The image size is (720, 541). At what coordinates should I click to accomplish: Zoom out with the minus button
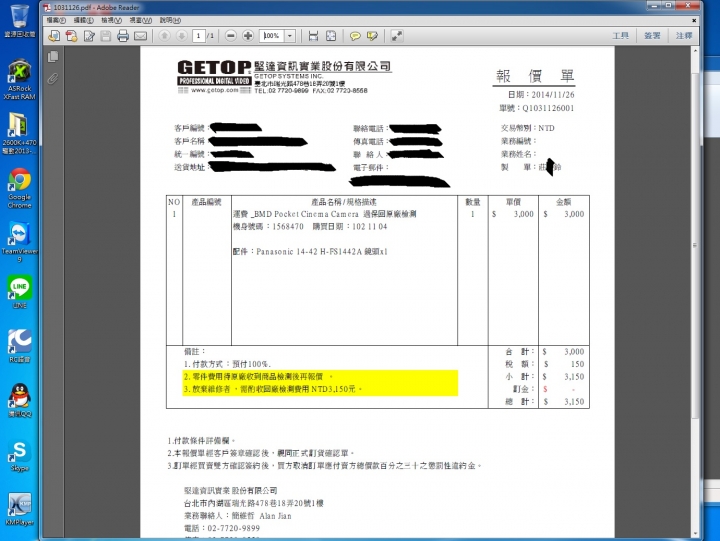click(231, 36)
